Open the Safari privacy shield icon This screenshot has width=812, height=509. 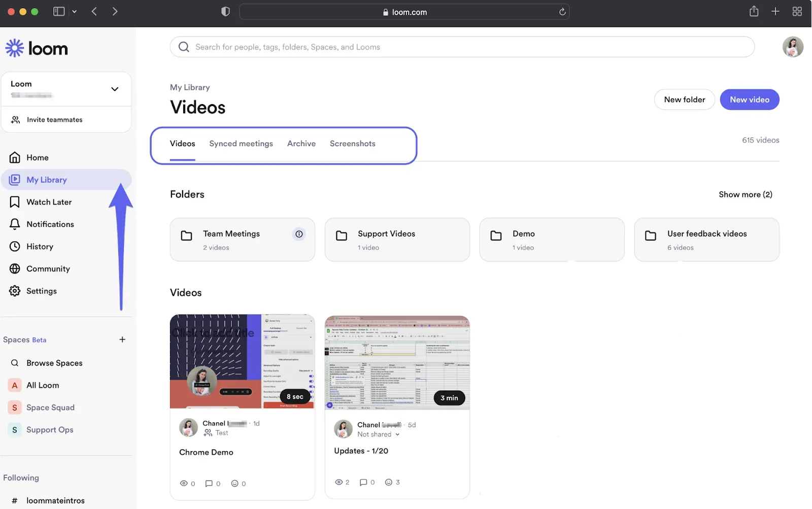[x=225, y=12]
